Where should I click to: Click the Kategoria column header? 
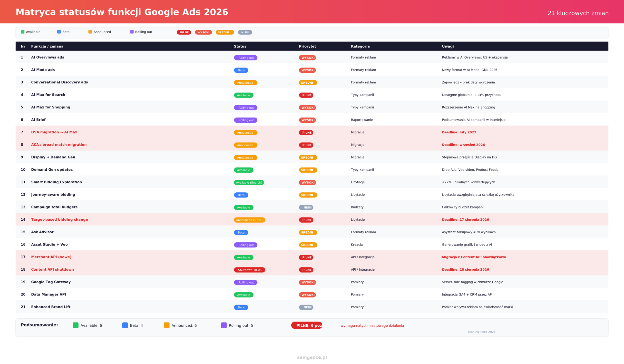coord(360,46)
